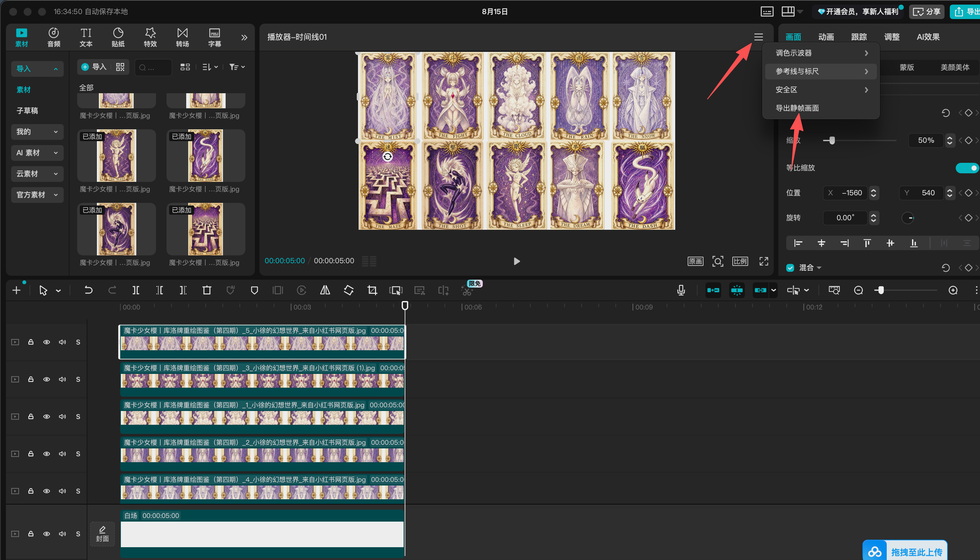Click the rotate icon in timeline toolbar
The image size is (980, 560).
tap(348, 290)
